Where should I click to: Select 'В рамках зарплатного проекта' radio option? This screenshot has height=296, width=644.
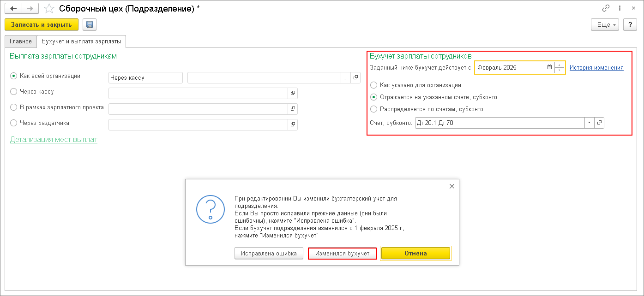[x=14, y=107]
